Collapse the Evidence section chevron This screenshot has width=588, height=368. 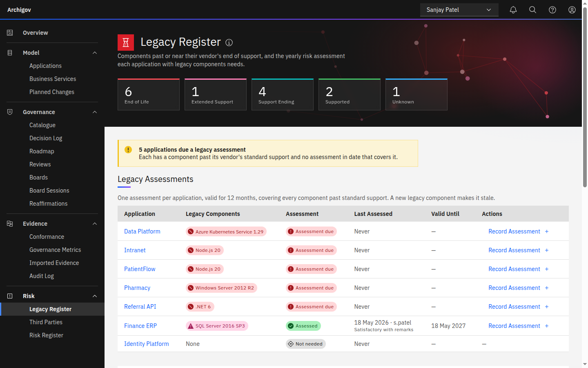pos(95,224)
